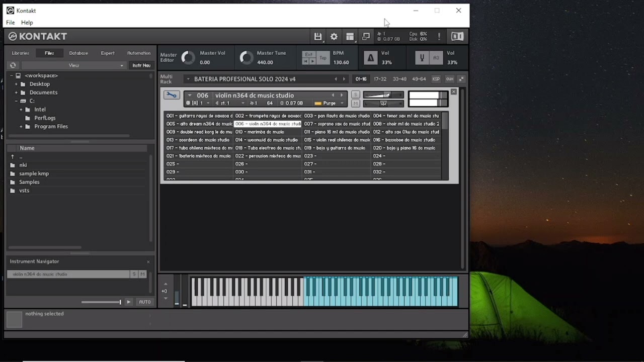Close the Instrument Navigator pane
Viewport: 644px width, 362px height.
tap(148, 261)
